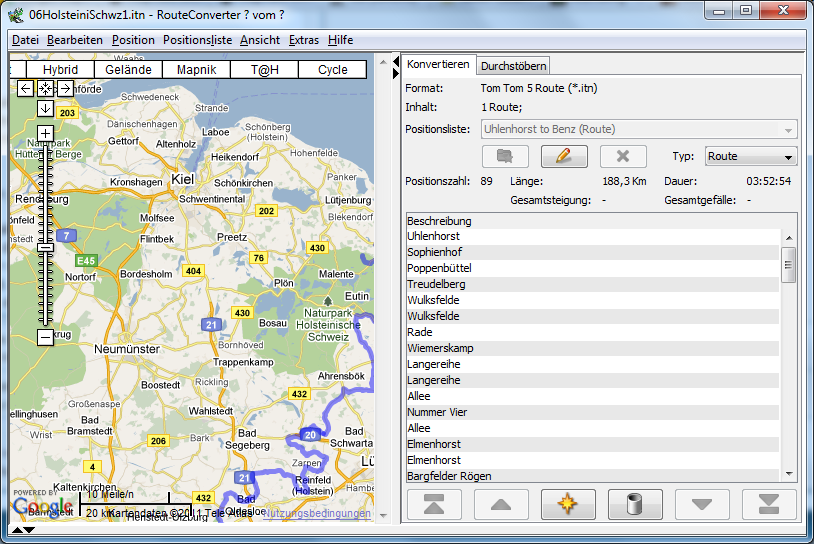
Task: Open the Durchstöbern tab
Action: [513, 66]
